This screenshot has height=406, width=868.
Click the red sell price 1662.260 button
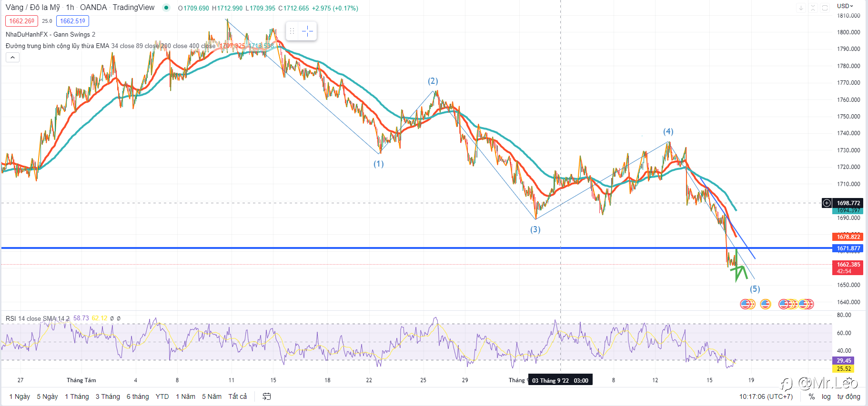[x=22, y=21]
